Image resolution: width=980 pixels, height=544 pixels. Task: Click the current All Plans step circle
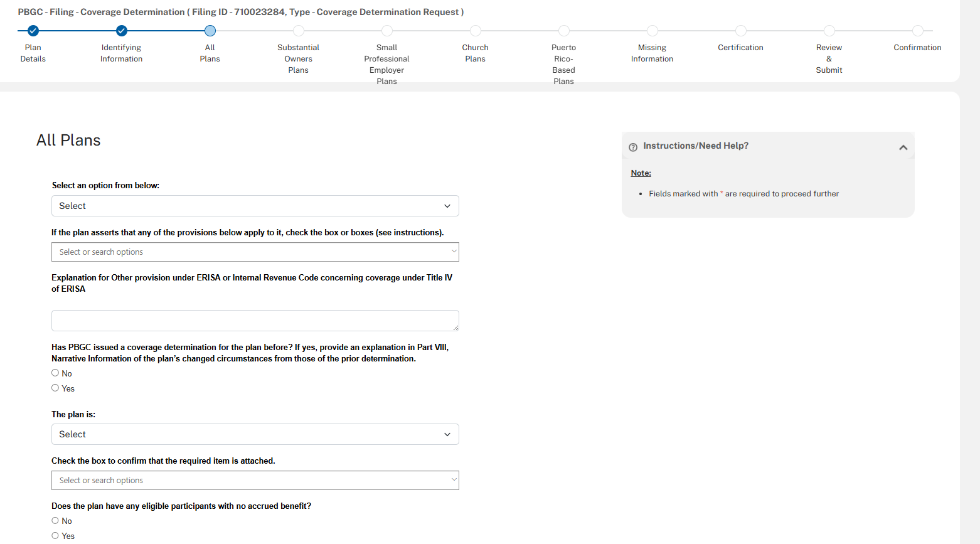[x=210, y=31]
